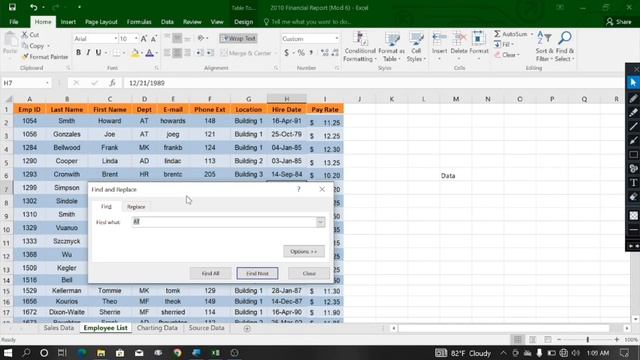
Task: Click the AutoSum sigma button
Action: 510,34
